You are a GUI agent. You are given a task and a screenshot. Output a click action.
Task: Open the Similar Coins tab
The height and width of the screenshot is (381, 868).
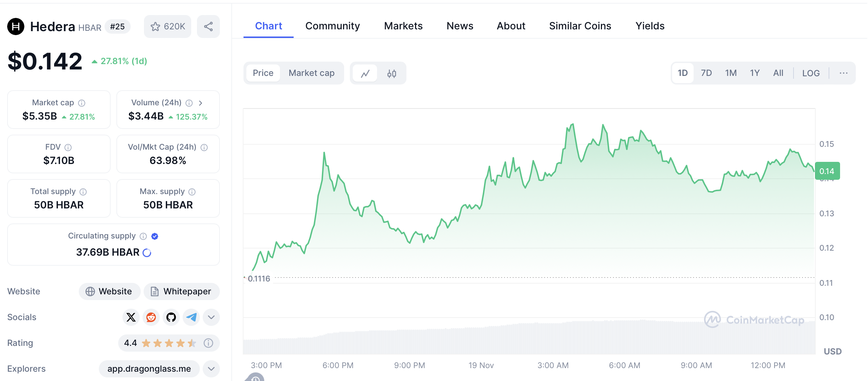[x=580, y=26]
